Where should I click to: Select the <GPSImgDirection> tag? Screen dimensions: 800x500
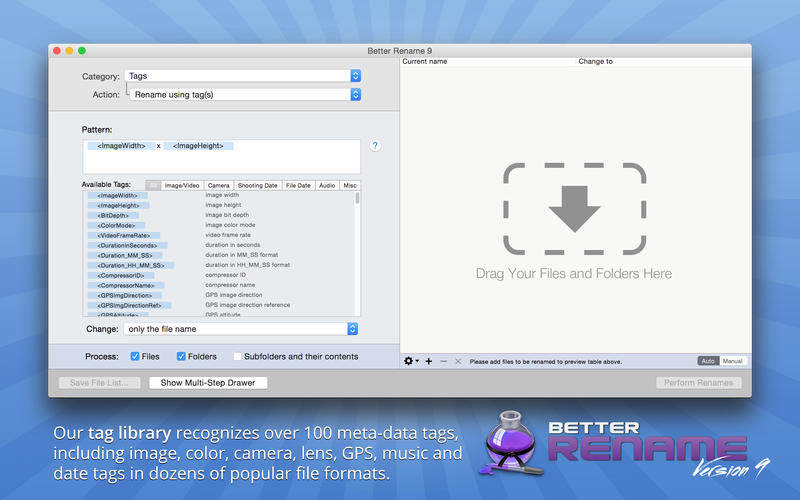click(124, 295)
